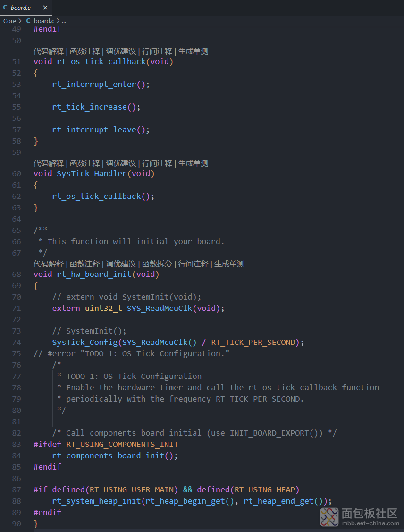Click the SysTick_Config function call
Image resolution: width=404 pixels, height=532 pixels.
[85, 343]
